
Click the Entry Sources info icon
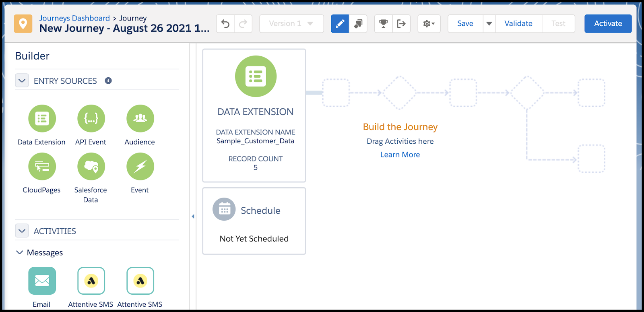click(x=108, y=81)
